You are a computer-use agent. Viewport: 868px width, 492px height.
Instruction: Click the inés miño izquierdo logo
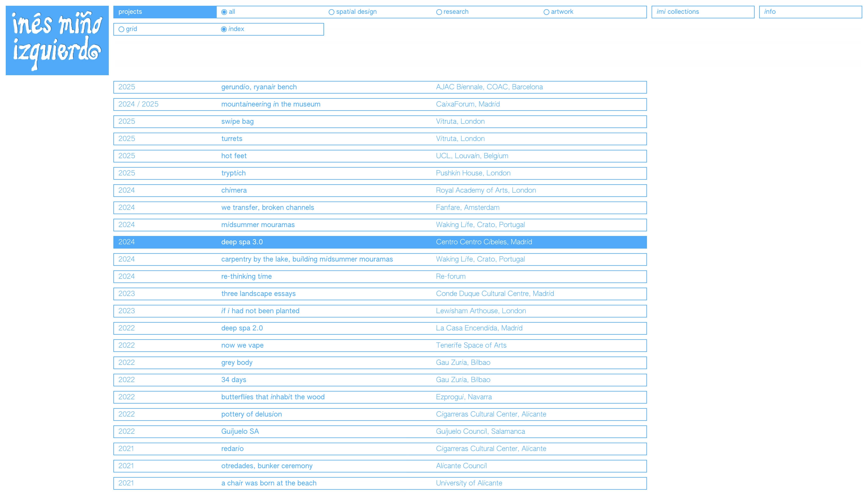pyautogui.click(x=57, y=40)
